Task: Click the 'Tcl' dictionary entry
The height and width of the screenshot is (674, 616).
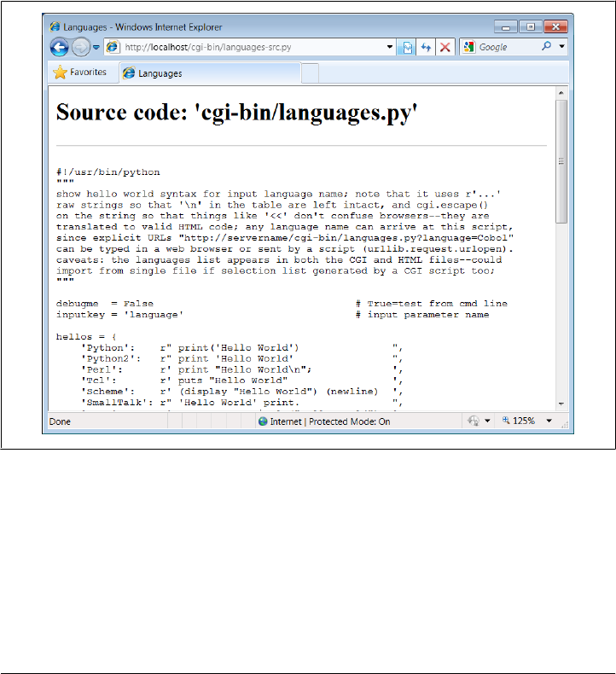Action: (x=241, y=381)
